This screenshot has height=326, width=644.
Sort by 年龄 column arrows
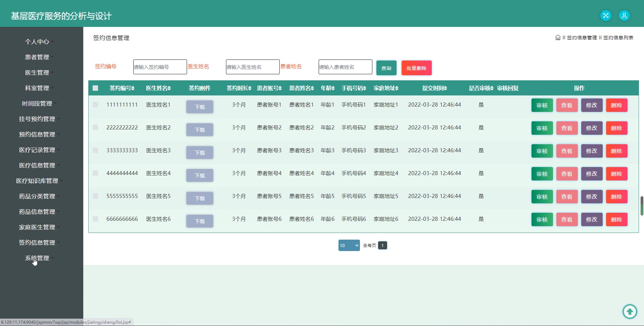tap(333, 88)
